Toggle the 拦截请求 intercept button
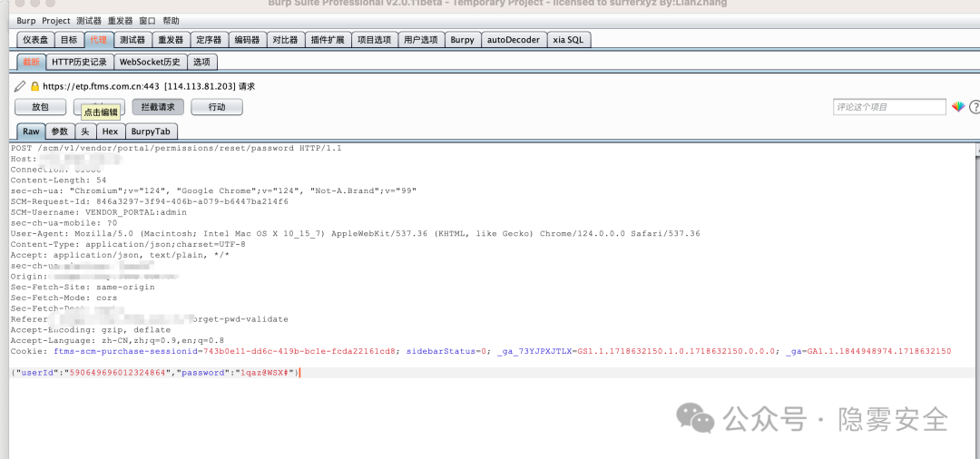The height and width of the screenshot is (459, 980). [158, 107]
